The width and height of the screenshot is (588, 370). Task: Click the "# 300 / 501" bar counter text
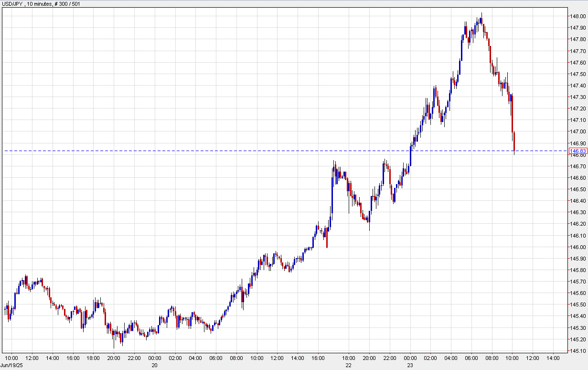click(x=67, y=3)
